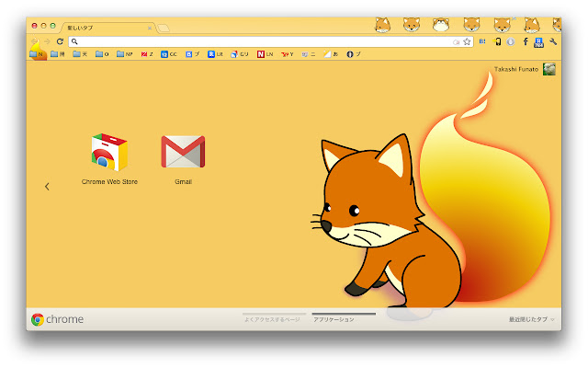The height and width of the screenshot is (368, 588).
Task: Open the Facebook extension icon
Action: 526,41
